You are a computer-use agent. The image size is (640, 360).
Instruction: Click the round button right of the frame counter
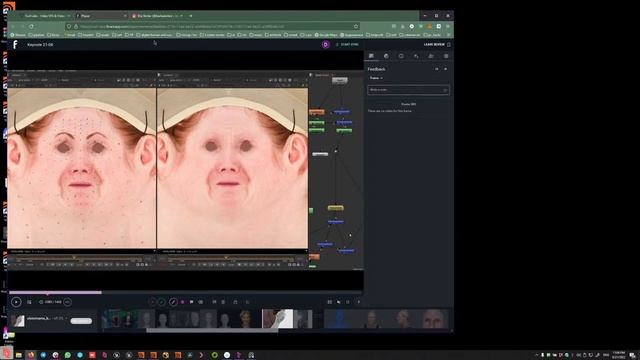68,302
